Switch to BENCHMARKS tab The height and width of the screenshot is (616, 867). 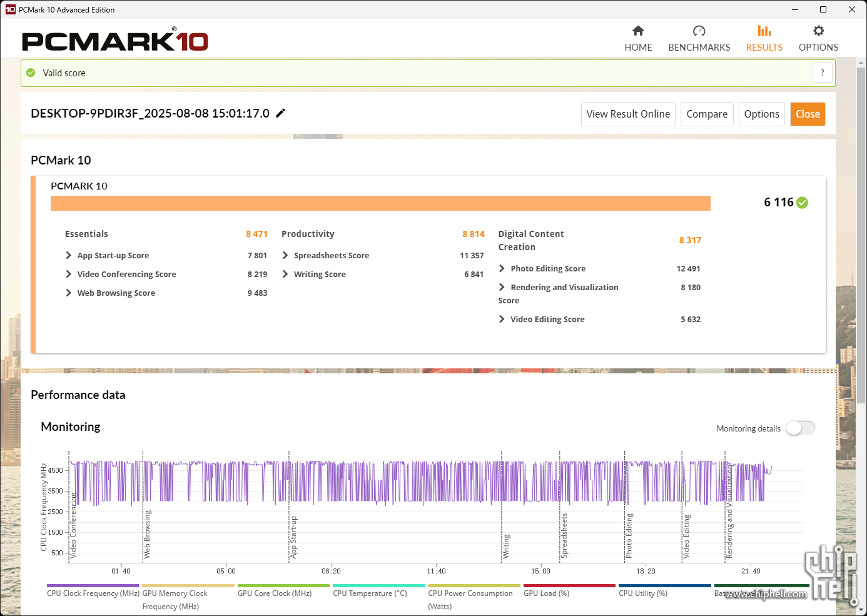(x=699, y=39)
